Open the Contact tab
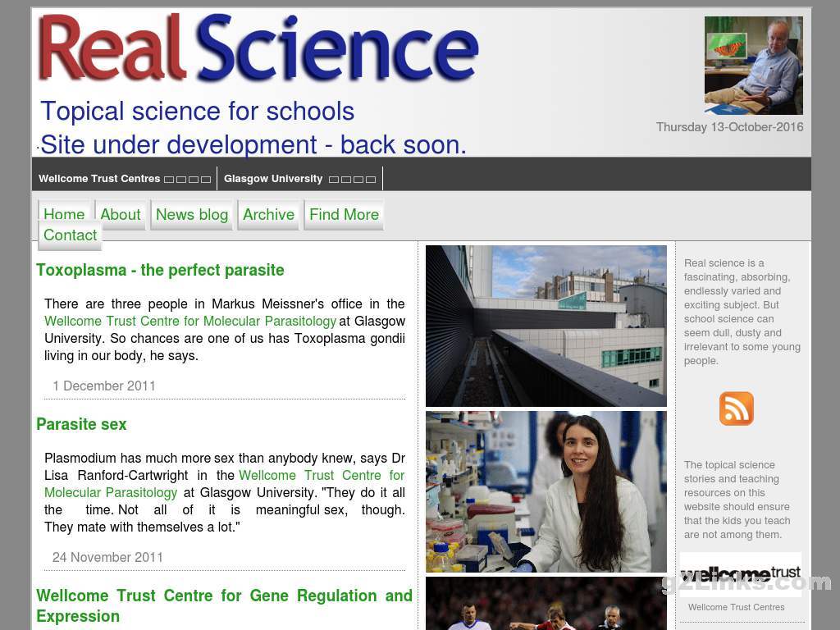Viewport: 840px width, 630px height. (x=70, y=235)
